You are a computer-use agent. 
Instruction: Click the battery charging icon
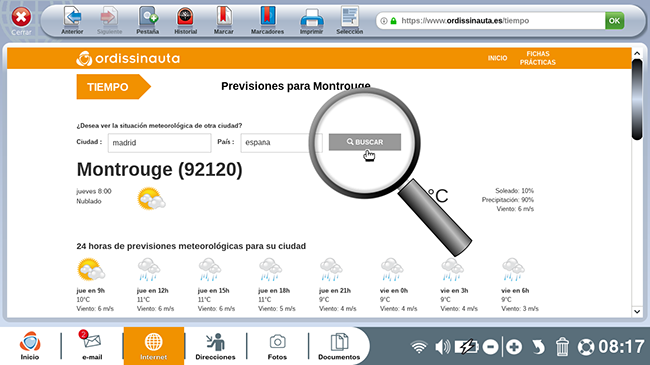click(467, 347)
